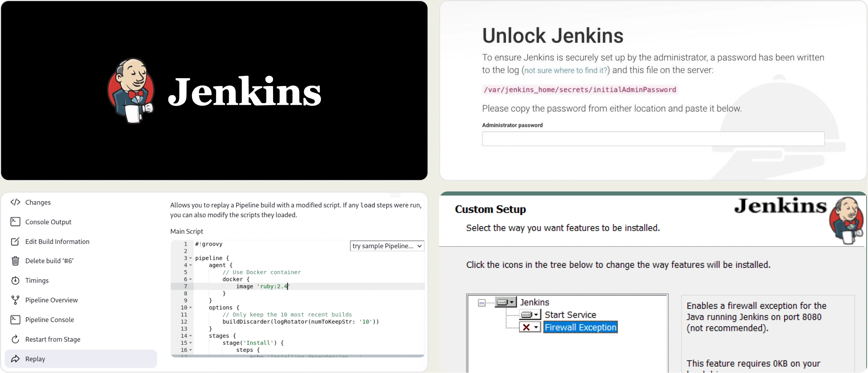Select the Start Service tree item
Viewport: 868px width, 373px height.
tap(570, 315)
